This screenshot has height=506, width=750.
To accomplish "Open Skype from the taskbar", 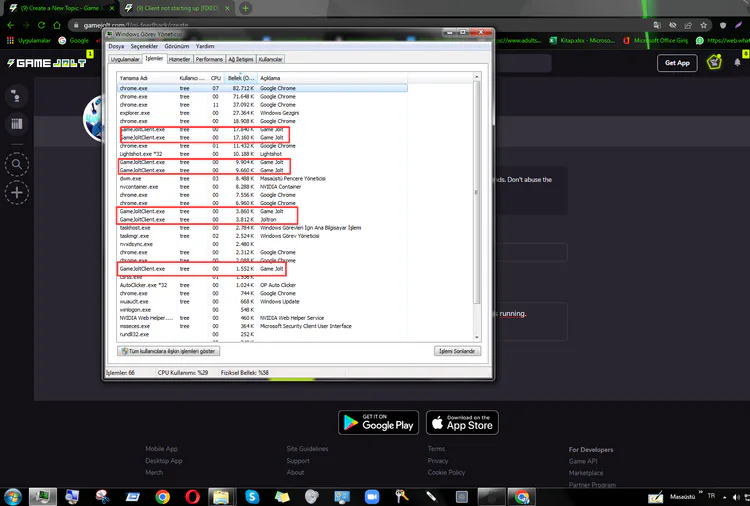I will pos(252,497).
